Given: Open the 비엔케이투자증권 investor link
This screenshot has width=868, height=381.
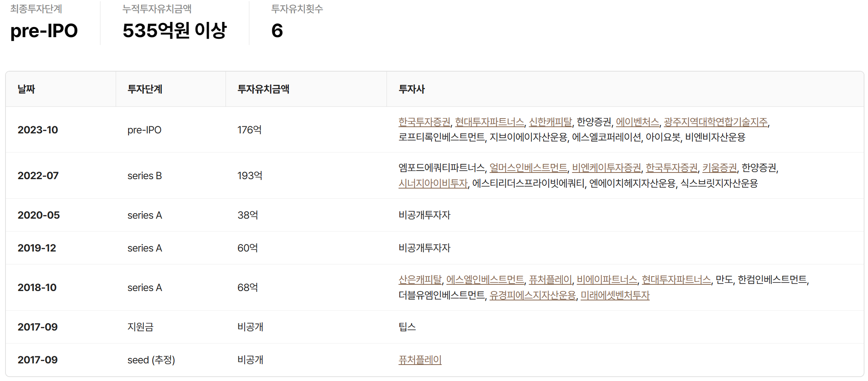Looking at the screenshot, I should click(606, 168).
